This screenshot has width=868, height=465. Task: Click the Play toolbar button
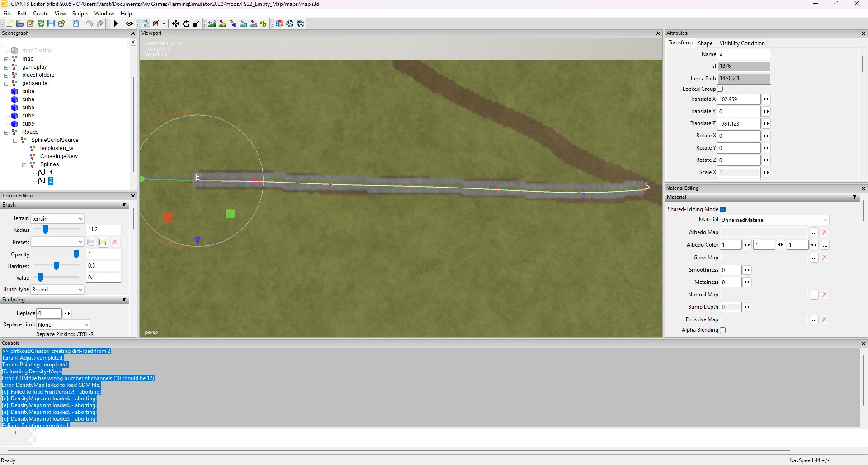click(x=116, y=23)
